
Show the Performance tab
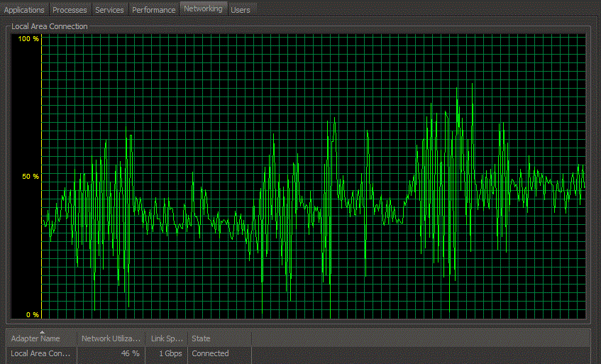pyautogui.click(x=154, y=10)
